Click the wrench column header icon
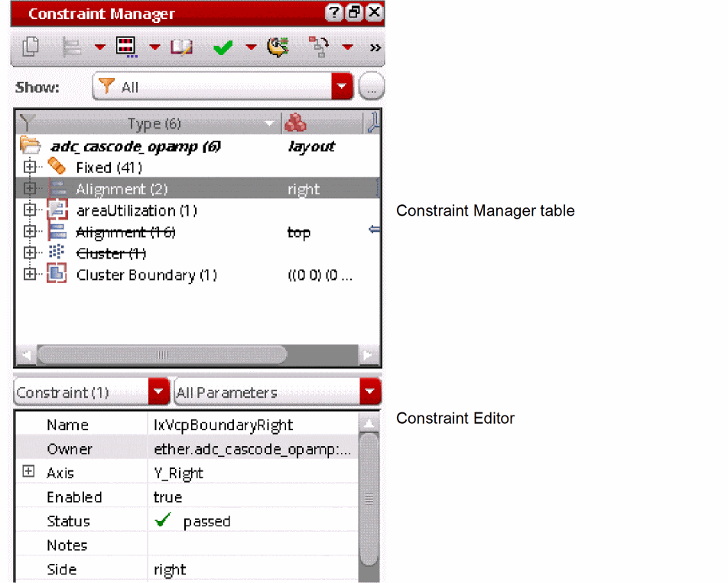The image size is (728, 583). [x=373, y=122]
